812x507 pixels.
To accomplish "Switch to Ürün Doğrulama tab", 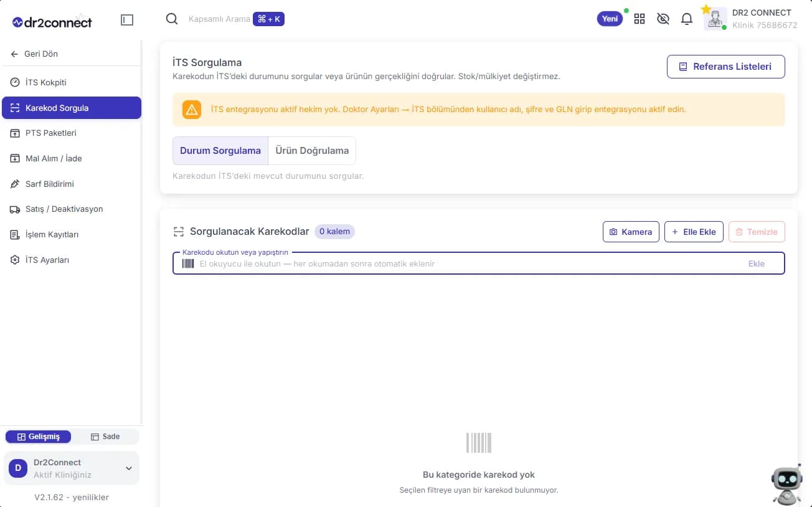I will pyautogui.click(x=312, y=151).
